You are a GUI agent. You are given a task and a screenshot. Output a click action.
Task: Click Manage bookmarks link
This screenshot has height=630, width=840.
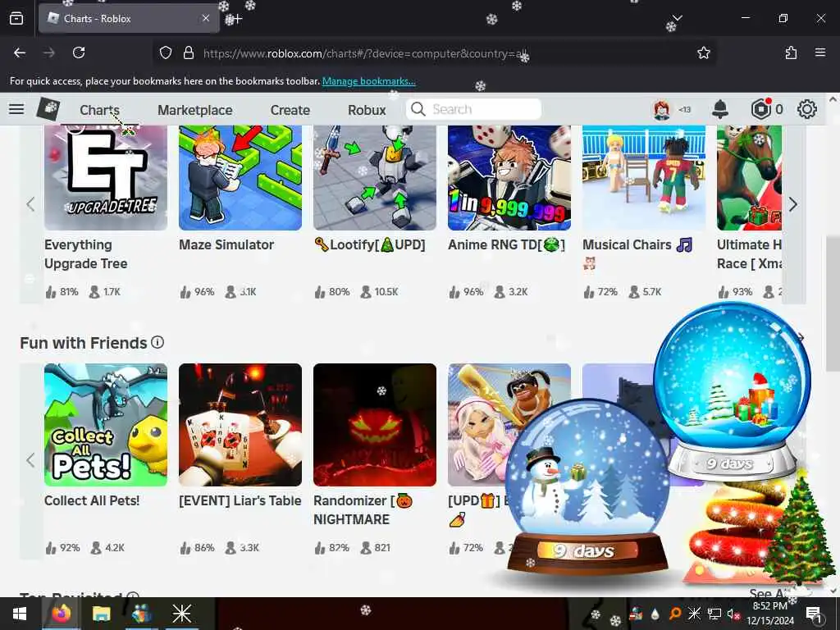[x=368, y=81]
